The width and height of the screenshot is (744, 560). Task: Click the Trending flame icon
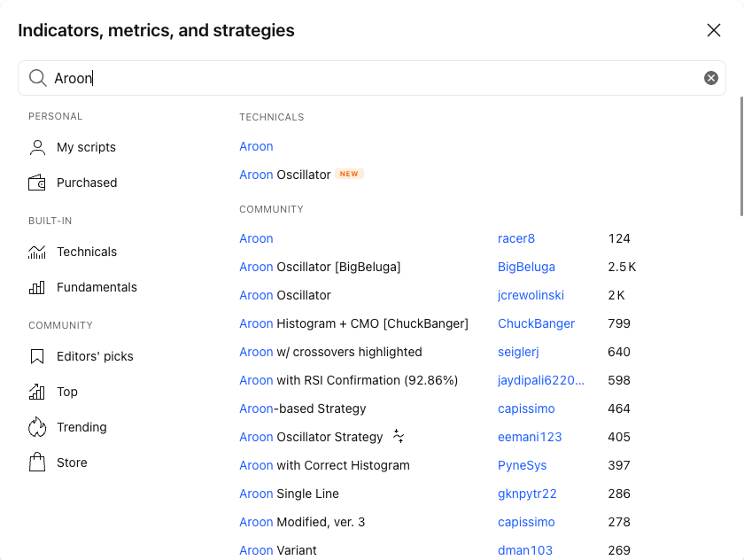point(37,427)
